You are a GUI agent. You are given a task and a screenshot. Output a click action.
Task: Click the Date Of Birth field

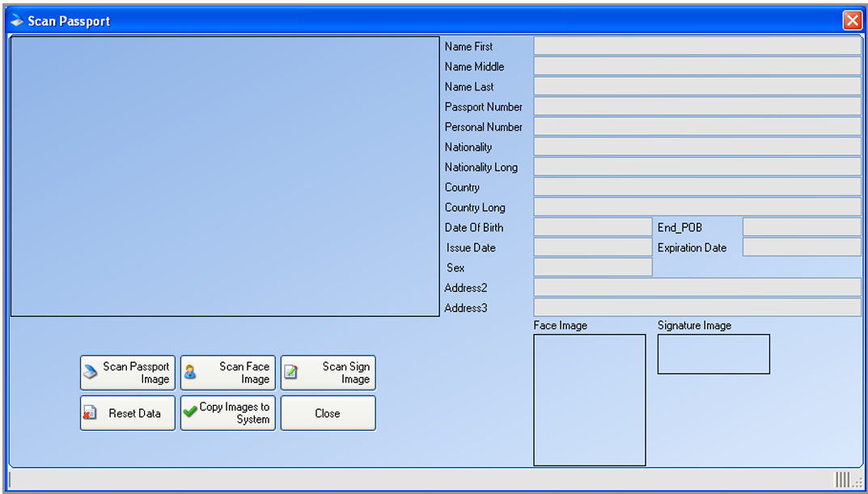592,227
